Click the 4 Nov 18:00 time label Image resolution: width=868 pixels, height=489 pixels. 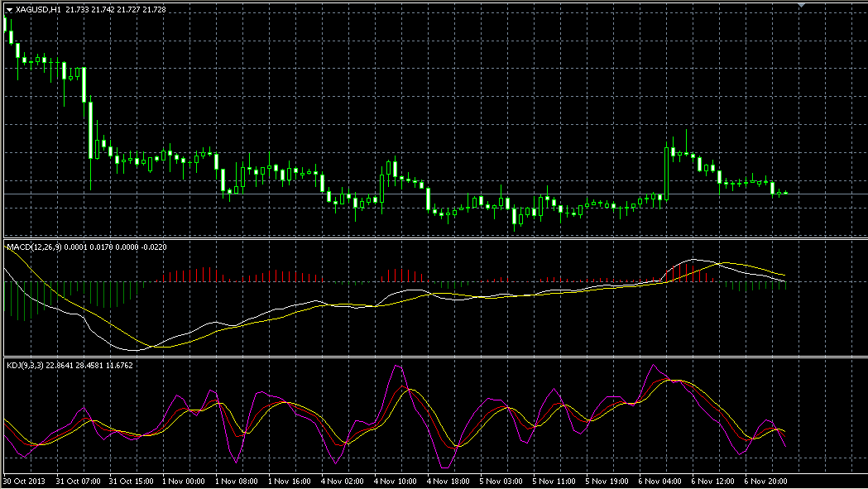449,482
